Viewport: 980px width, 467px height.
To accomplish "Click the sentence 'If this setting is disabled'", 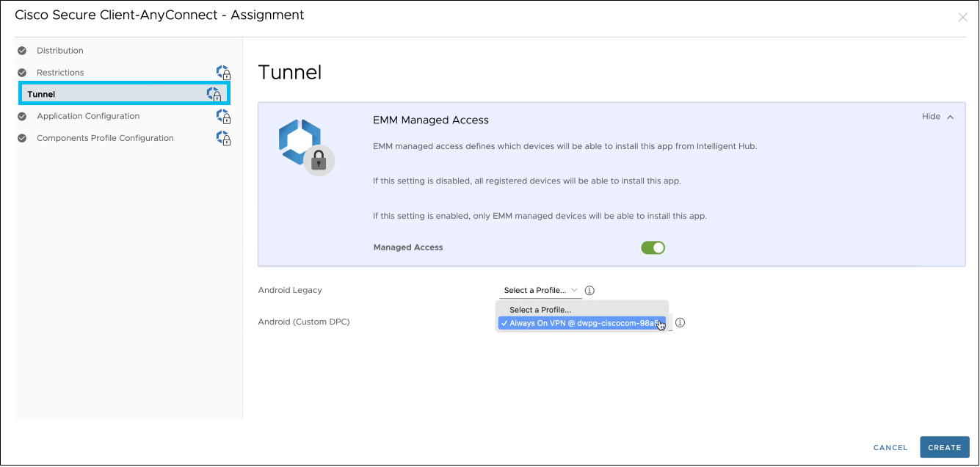I will pos(527,181).
